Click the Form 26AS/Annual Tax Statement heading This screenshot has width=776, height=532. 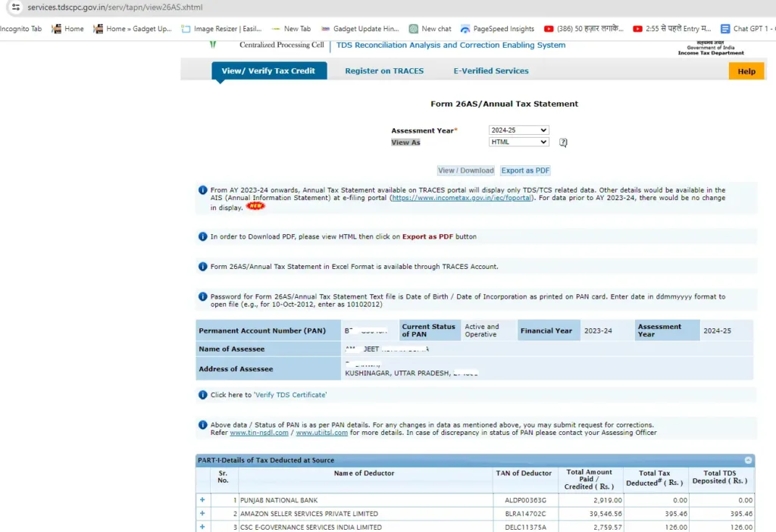click(504, 104)
